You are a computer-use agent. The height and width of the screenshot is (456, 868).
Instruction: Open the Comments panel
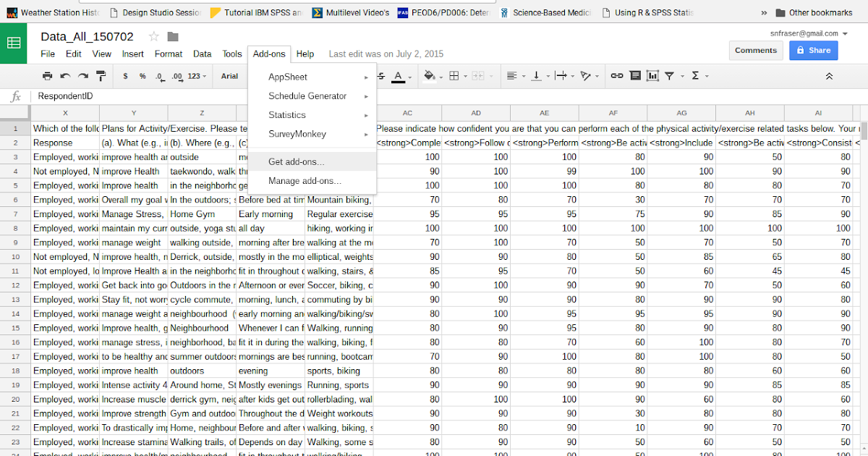tap(755, 50)
